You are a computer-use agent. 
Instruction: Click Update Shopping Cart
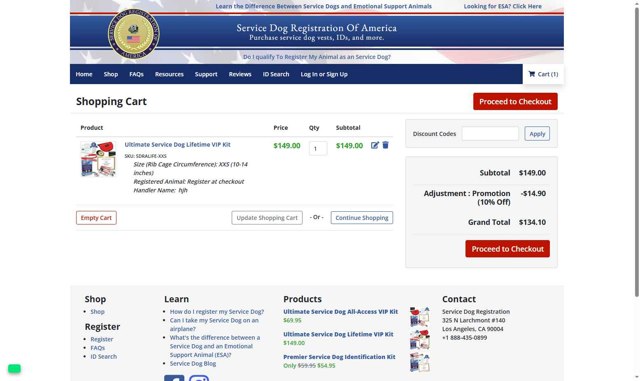coord(267,218)
